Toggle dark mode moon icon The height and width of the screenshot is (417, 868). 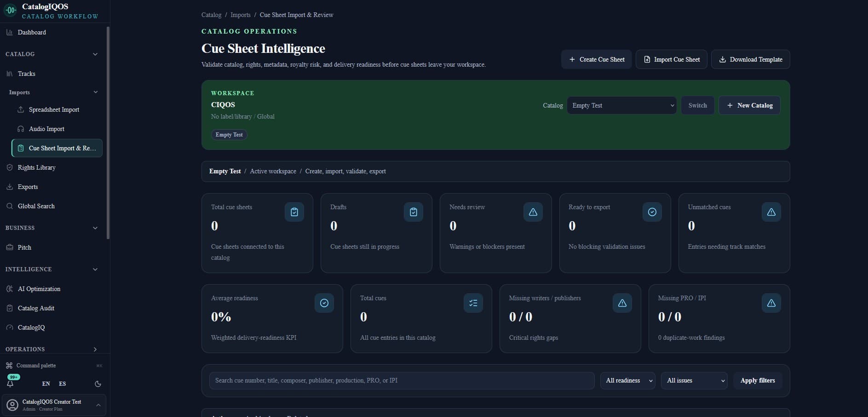pos(98,384)
